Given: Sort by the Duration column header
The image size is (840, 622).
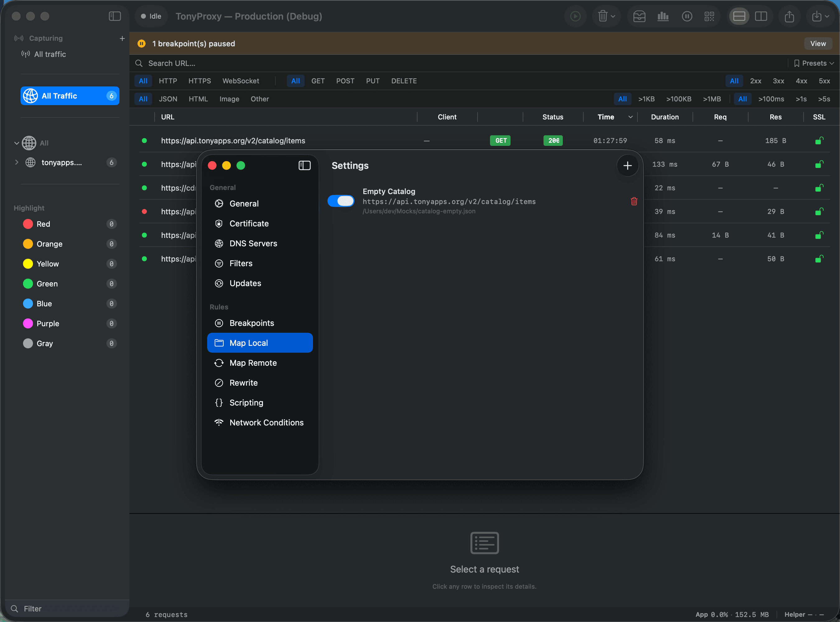Looking at the screenshot, I should click(x=665, y=117).
